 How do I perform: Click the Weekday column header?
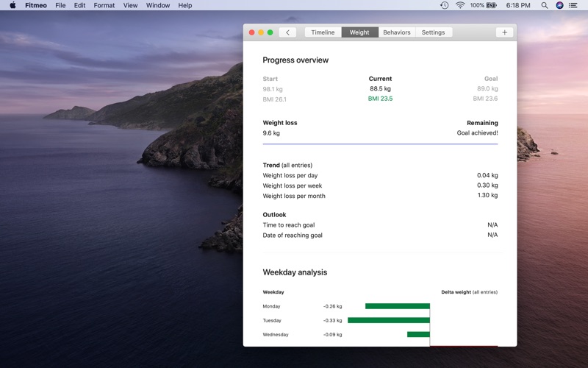click(273, 291)
